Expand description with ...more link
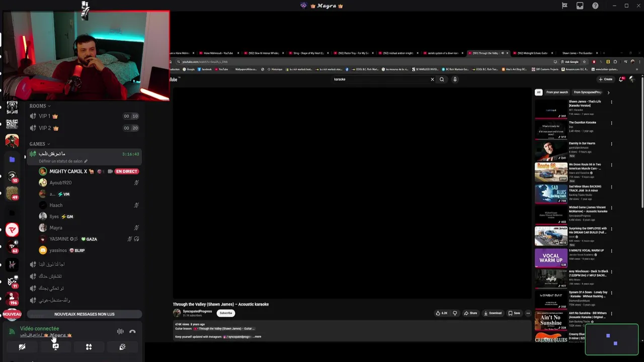This screenshot has height=362, width=644. pyautogui.click(x=258, y=337)
